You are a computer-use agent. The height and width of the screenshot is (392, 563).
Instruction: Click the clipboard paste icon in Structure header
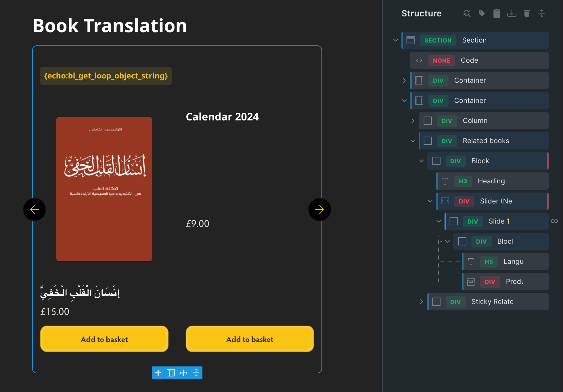pyautogui.click(x=497, y=13)
